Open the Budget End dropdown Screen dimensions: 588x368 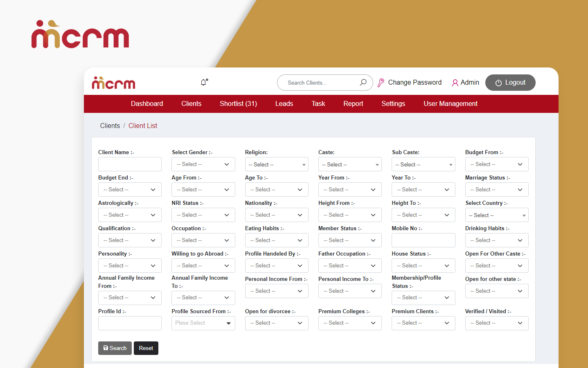click(130, 190)
